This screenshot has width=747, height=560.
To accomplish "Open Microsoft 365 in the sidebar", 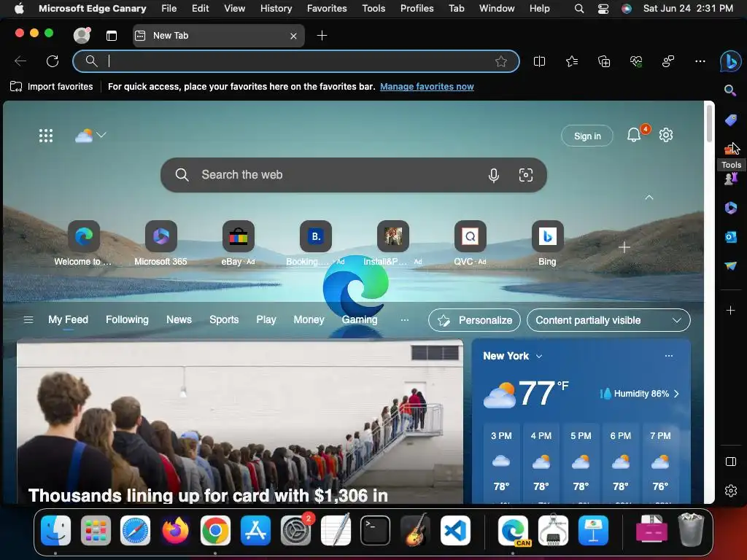I will (x=730, y=208).
